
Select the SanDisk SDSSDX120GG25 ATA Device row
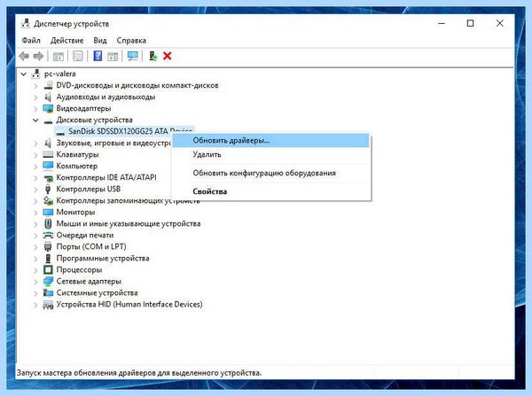tap(125, 131)
